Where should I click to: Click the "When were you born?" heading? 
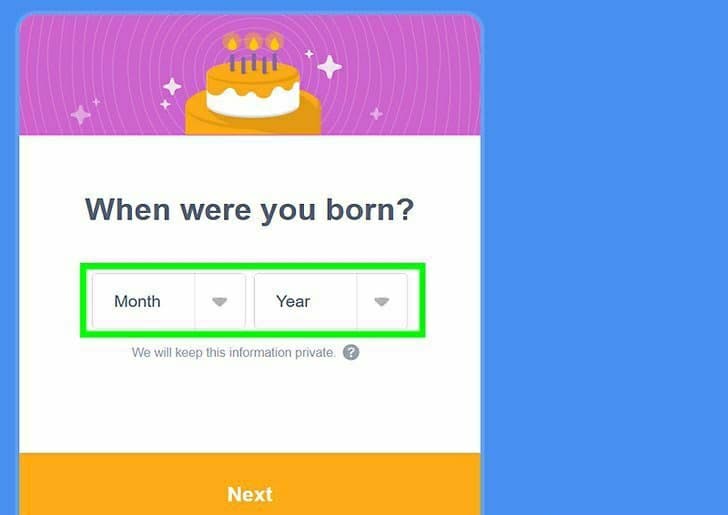tap(249, 210)
